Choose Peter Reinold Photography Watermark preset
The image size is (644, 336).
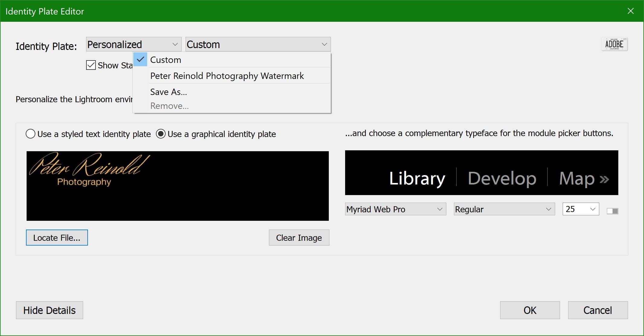[x=227, y=76]
